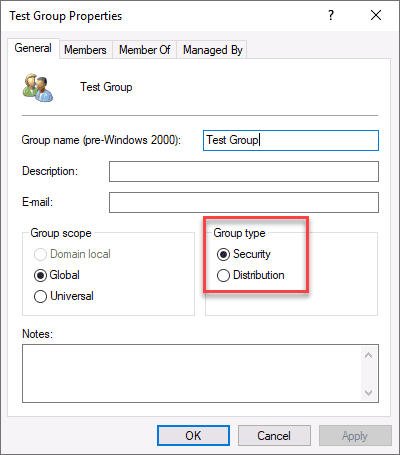This screenshot has height=455, width=400.
Task: Click Notes scrollbar up arrow
Action: click(x=368, y=355)
